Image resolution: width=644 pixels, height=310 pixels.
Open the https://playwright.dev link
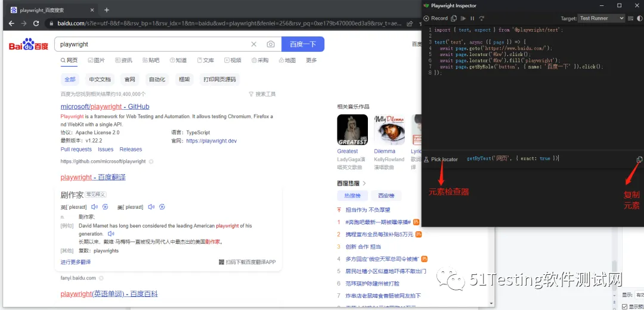pos(212,141)
